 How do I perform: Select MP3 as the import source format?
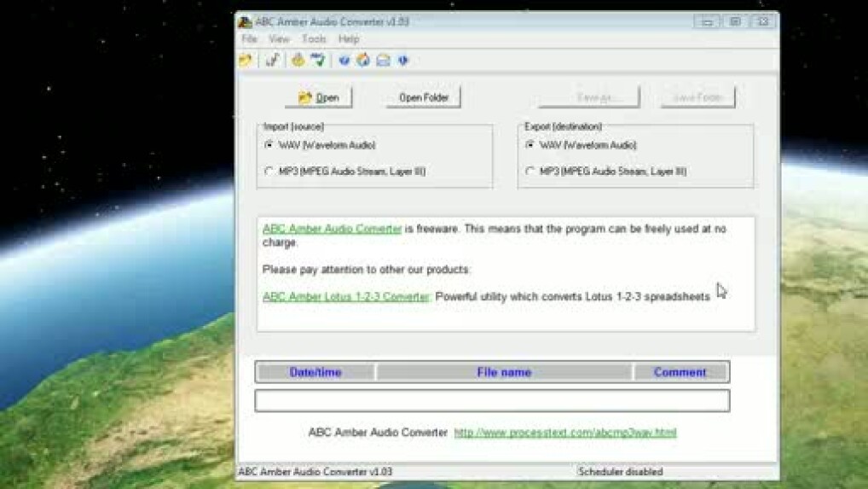269,172
